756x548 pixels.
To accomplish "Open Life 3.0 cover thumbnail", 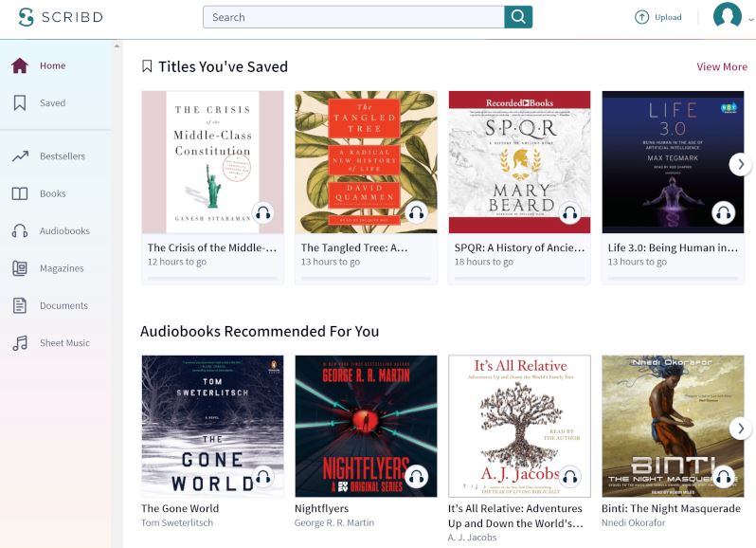I will click(x=673, y=162).
